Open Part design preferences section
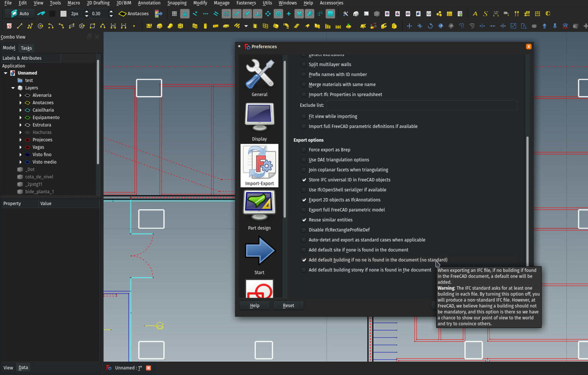Viewport: 588px width, 375px height. (259, 211)
